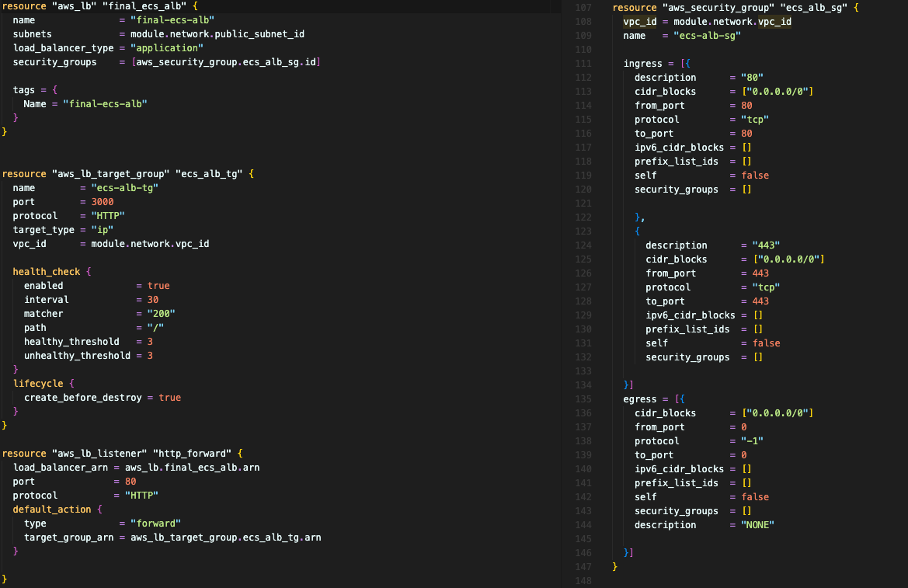The height and width of the screenshot is (588, 908).
Task: Click line number 113 in the gutter
Action: point(583,92)
